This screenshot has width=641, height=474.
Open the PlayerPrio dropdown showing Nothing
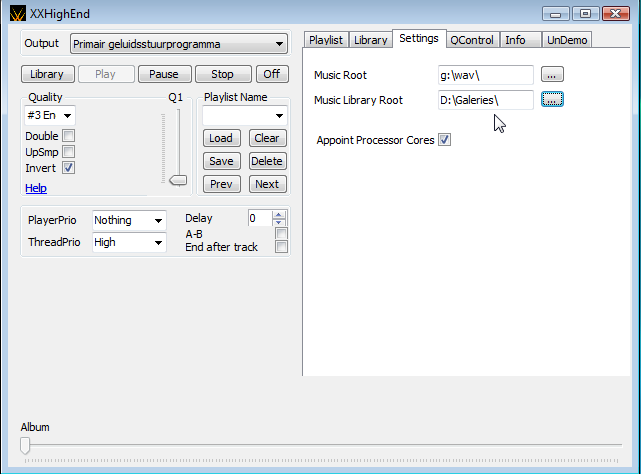click(x=129, y=220)
